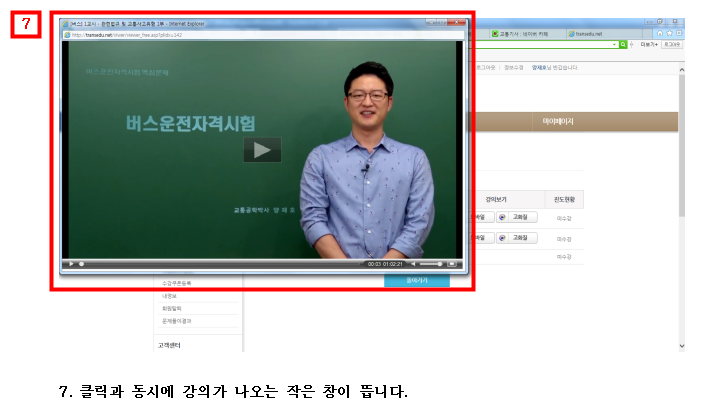The image size is (702, 409).
Task: Click the 고화질 button in the second lecture row
Action: 517,238
